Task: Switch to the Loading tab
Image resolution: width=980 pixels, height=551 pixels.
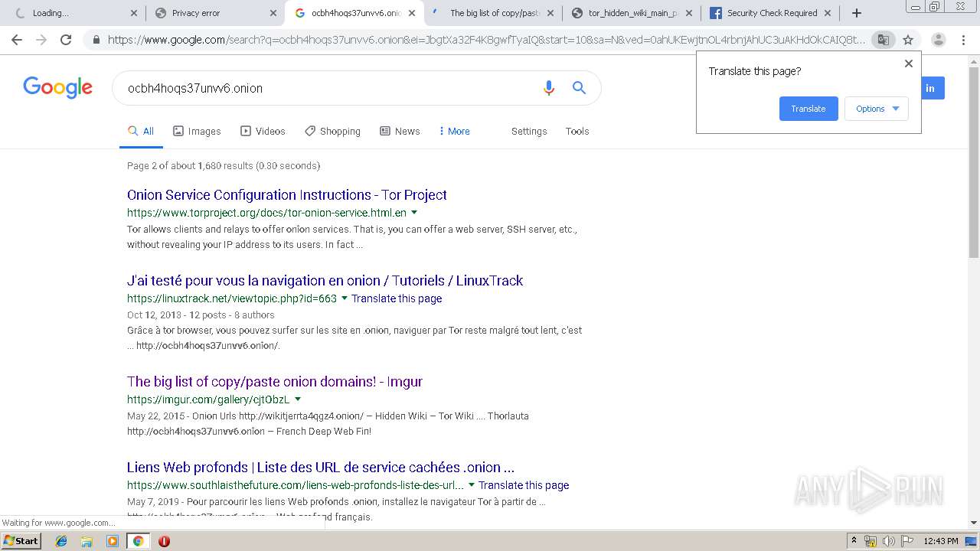Action: pyautogui.click(x=71, y=13)
